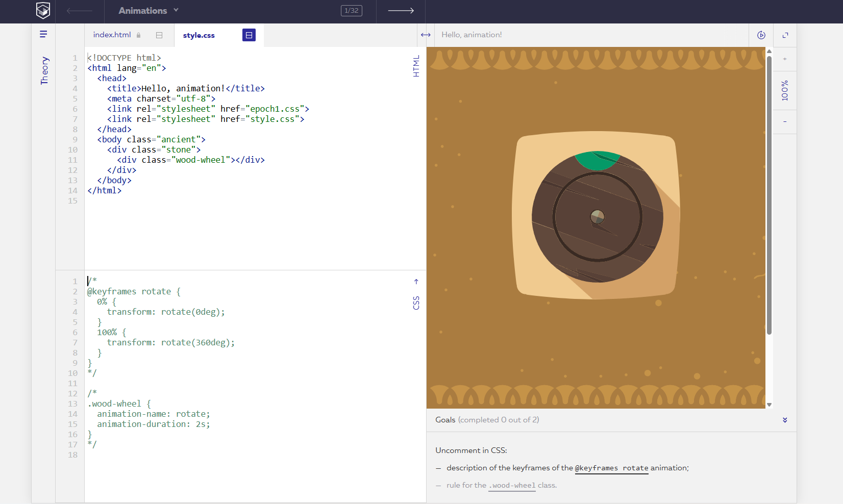The image size is (843, 504).
Task: Click the 'Hello, animation!' preview title
Action: pos(472,35)
